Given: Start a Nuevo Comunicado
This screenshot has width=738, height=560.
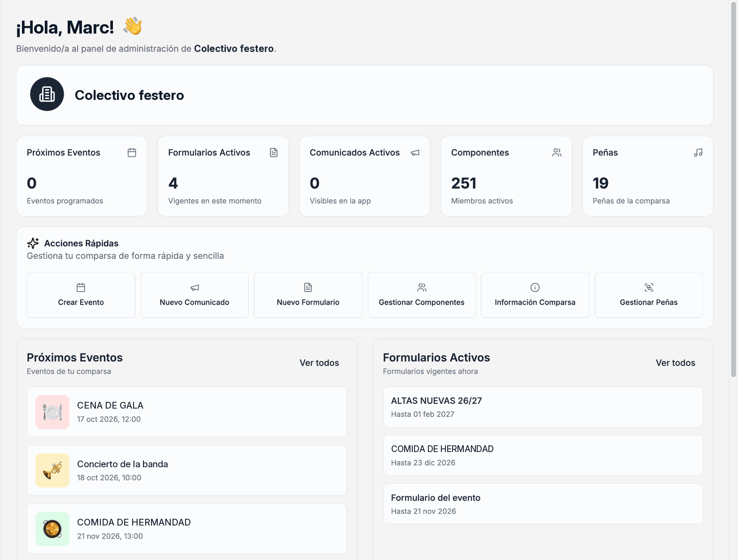Looking at the screenshot, I should (194, 295).
